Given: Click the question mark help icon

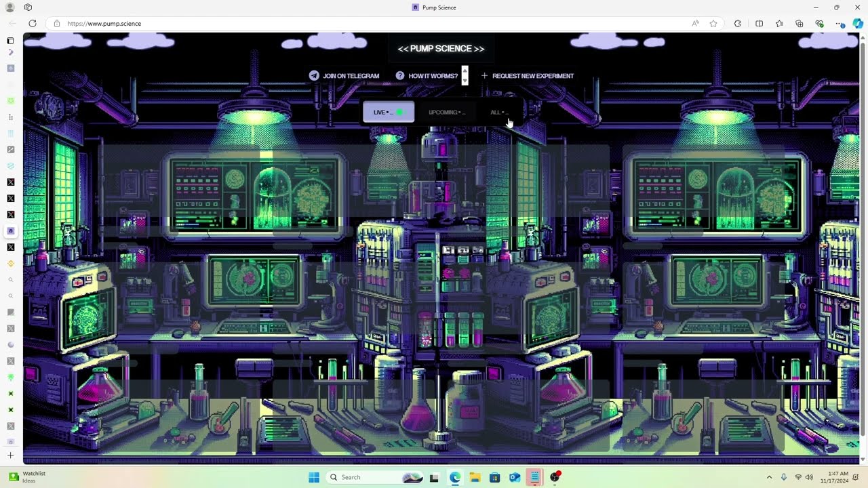Looking at the screenshot, I should (x=400, y=76).
